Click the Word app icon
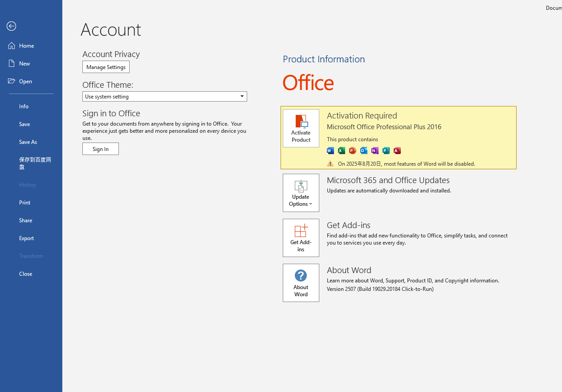 pyautogui.click(x=330, y=151)
